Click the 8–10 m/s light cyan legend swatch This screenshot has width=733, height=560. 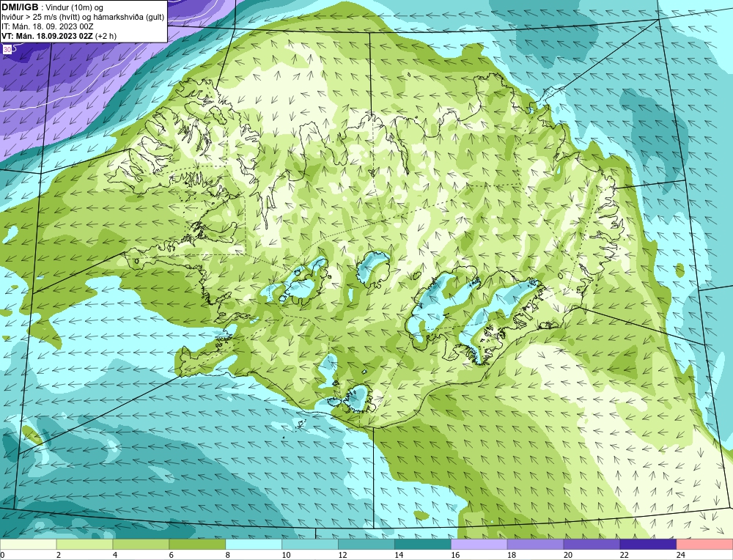[254, 545]
